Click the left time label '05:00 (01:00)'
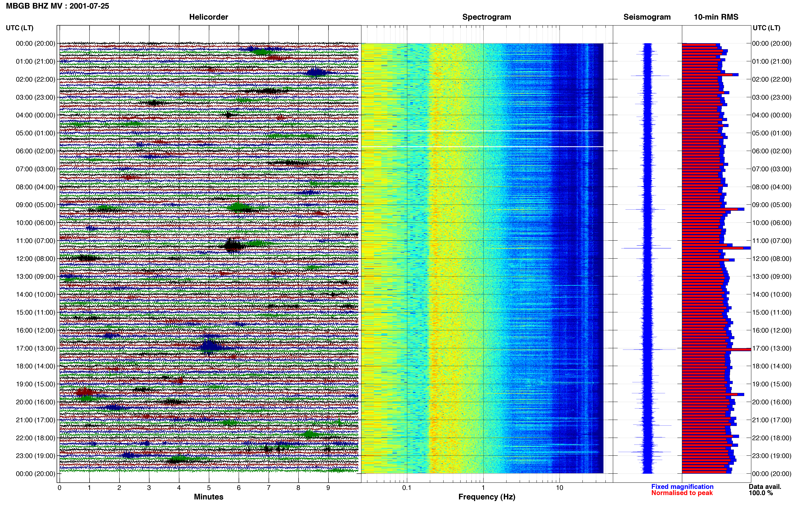 [x=36, y=133]
